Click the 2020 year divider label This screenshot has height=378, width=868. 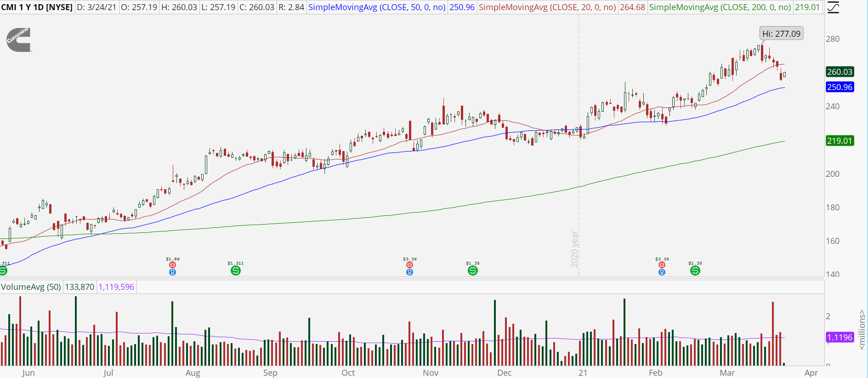tap(574, 249)
